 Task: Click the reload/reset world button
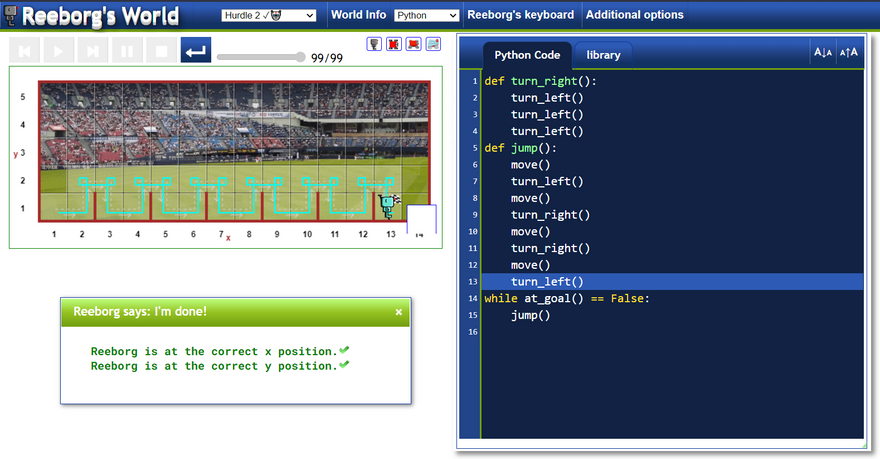tap(196, 51)
